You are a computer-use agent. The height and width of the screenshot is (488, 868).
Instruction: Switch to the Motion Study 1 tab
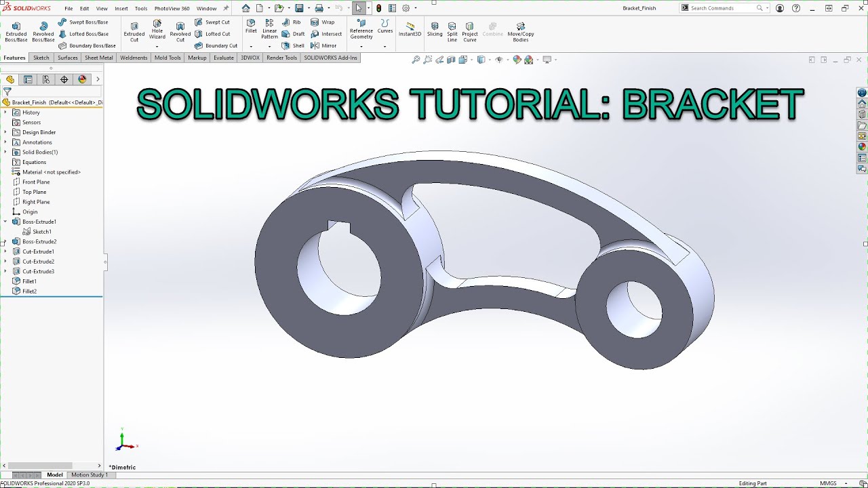click(90, 474)
